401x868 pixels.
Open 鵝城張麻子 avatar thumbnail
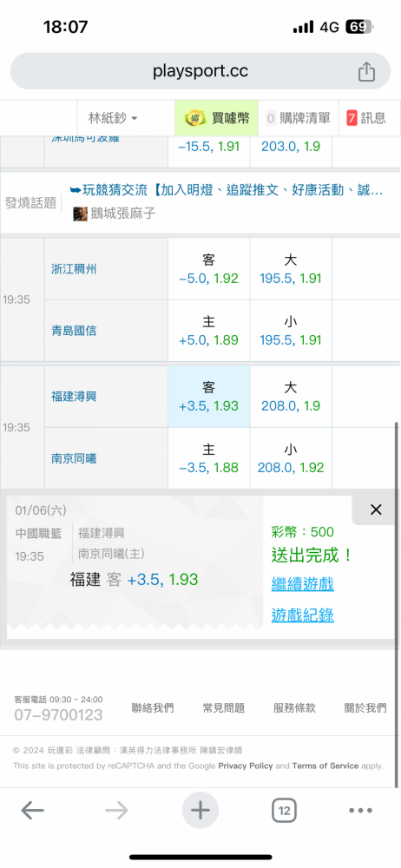pos(81,214)
